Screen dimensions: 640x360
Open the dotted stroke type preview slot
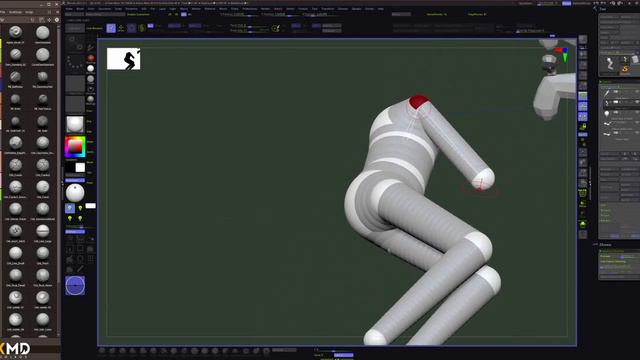(x=75, y=62)
